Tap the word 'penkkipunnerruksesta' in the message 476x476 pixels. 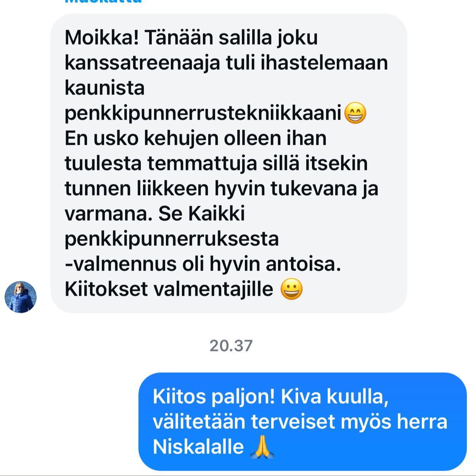tap(172, 239)
